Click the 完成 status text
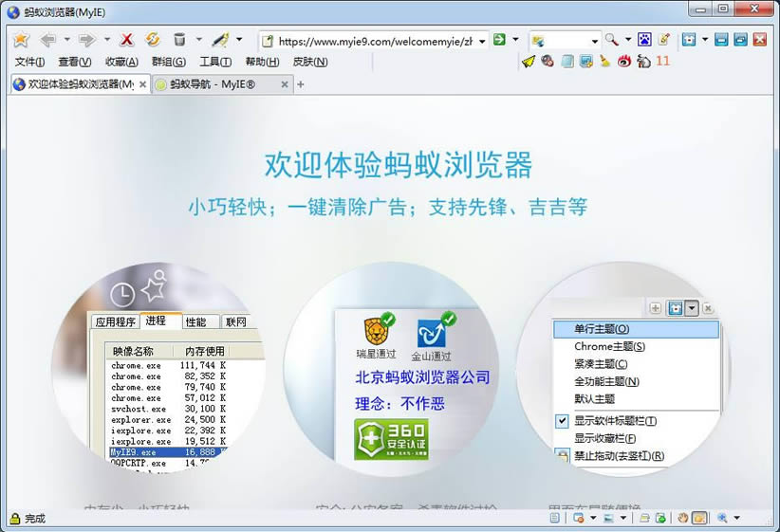The width and height of the screenshot is (780, 532). coord(35,519)
